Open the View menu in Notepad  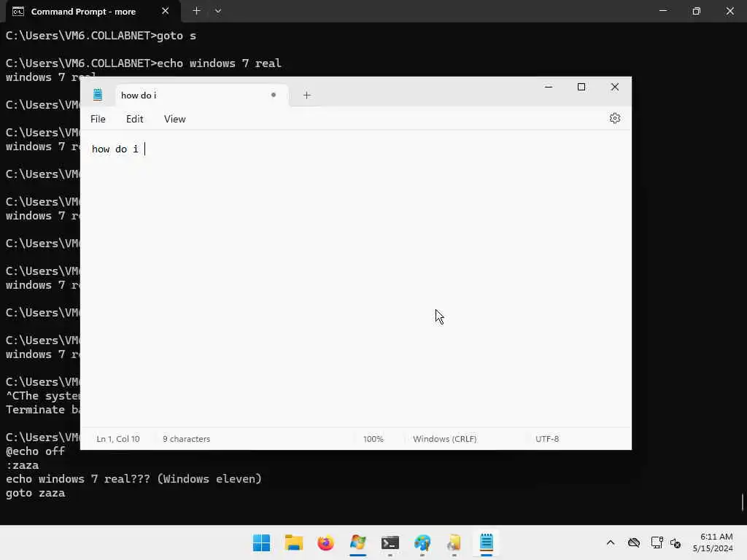(175, 119)
